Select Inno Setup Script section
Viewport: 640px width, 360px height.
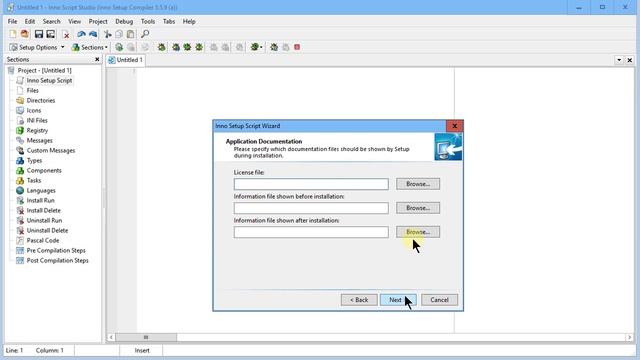pyautogui.click(x=49, y=80)
